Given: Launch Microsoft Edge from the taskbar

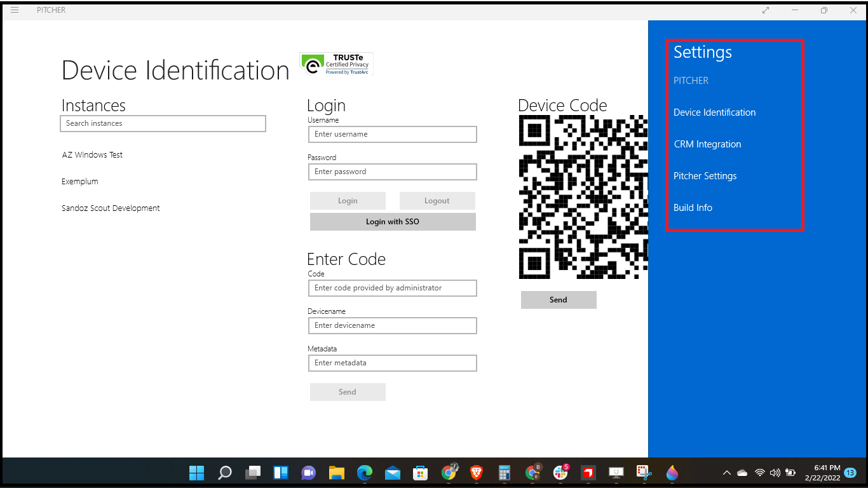Looking at the screenshot, I should [364, 473].
